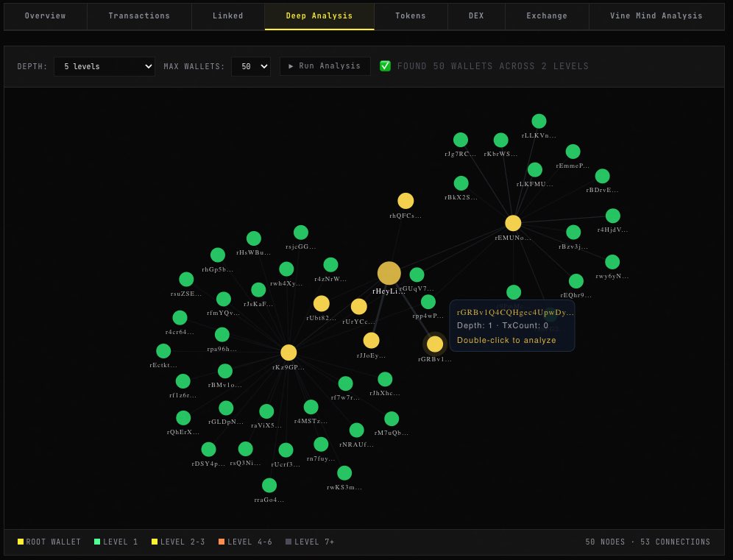Click the Root Wallet legend swatch

pos(21,542)
